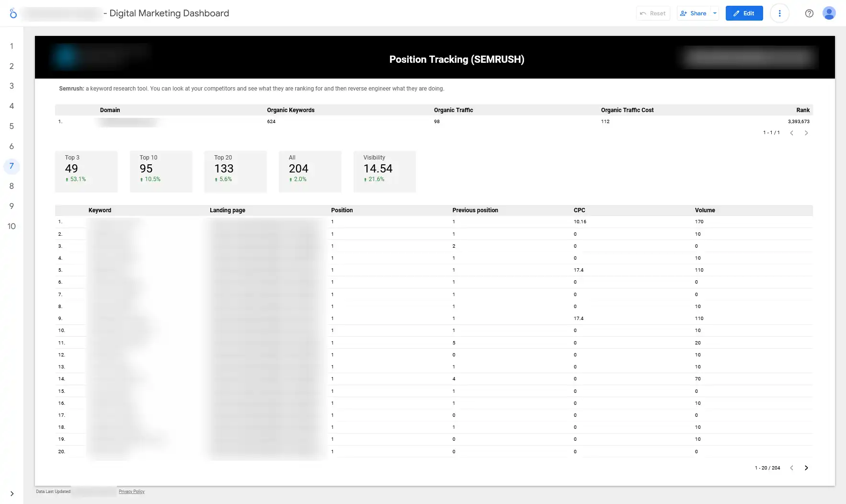The height and width of the screenshot is (504, 846).
Task: Select the Top 20 scorecard showing 133
Action: [x=235, y=172]
